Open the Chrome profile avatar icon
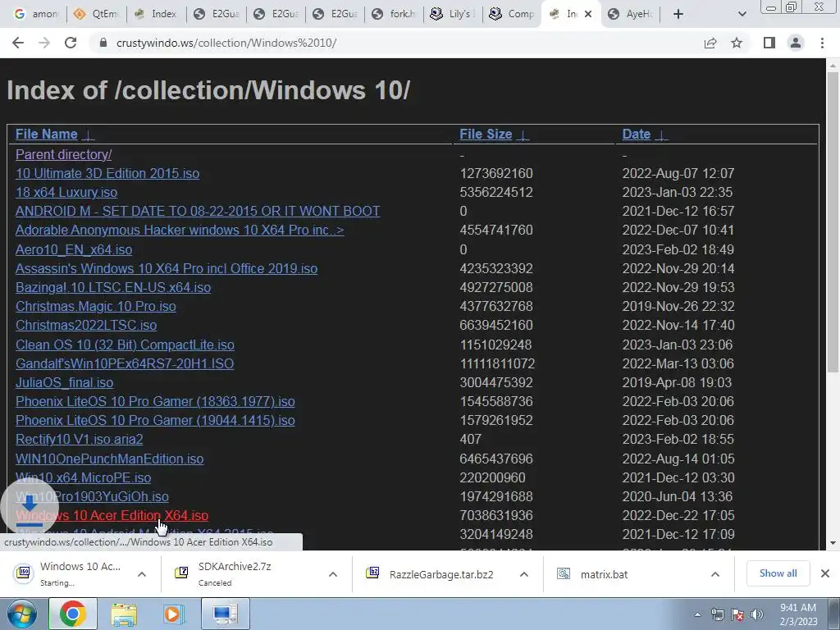The width and height of the screenshot is (840, 630). (x=796, y=43)
